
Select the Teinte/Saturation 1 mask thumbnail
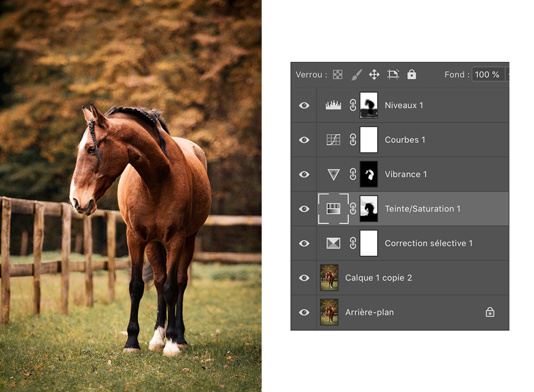click(x=369, y=209)
